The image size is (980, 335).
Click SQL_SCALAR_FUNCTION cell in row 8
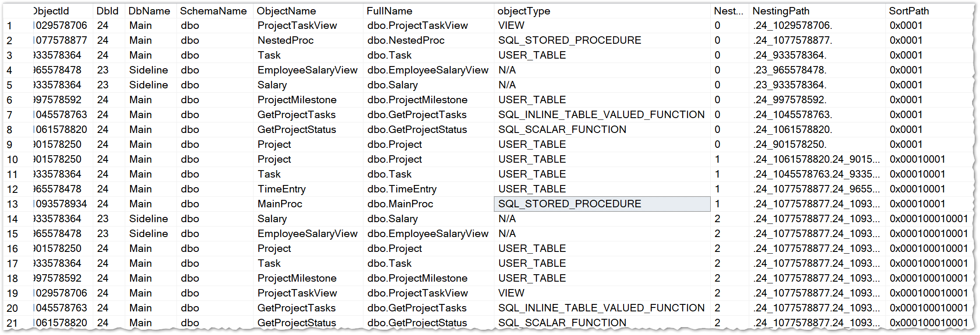tap(602, 129)
